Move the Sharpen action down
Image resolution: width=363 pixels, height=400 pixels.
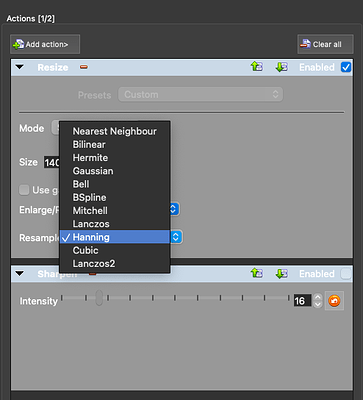[282, 274]
